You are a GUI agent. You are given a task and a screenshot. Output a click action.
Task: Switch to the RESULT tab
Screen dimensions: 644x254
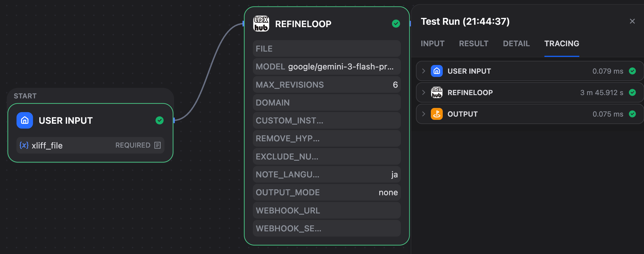[474, 44]
